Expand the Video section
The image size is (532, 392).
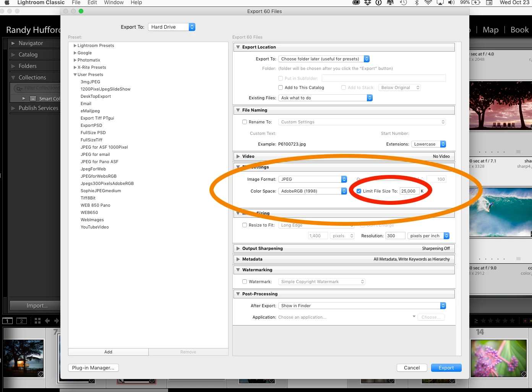[x=238, y=156]
